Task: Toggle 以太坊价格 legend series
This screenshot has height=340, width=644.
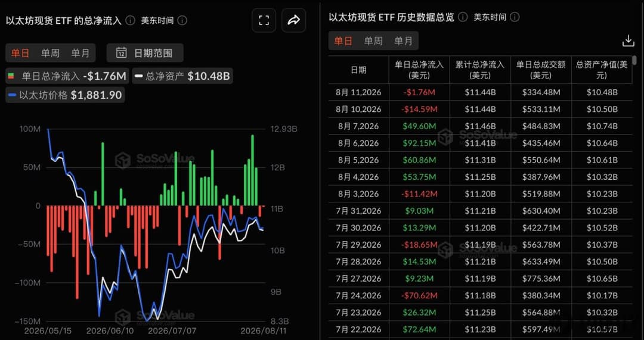Action: coord(66,95)
